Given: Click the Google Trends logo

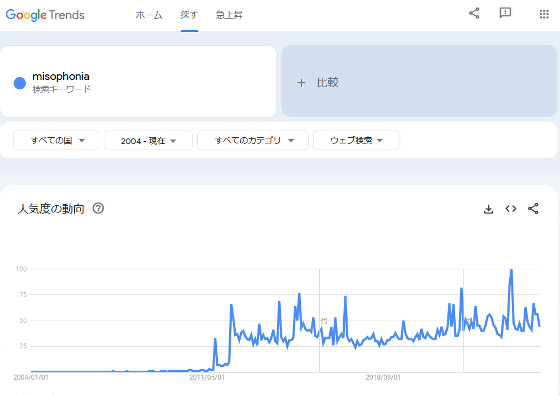Looking at the screenshot, I should pyautogui.click(x=45, y=15).
